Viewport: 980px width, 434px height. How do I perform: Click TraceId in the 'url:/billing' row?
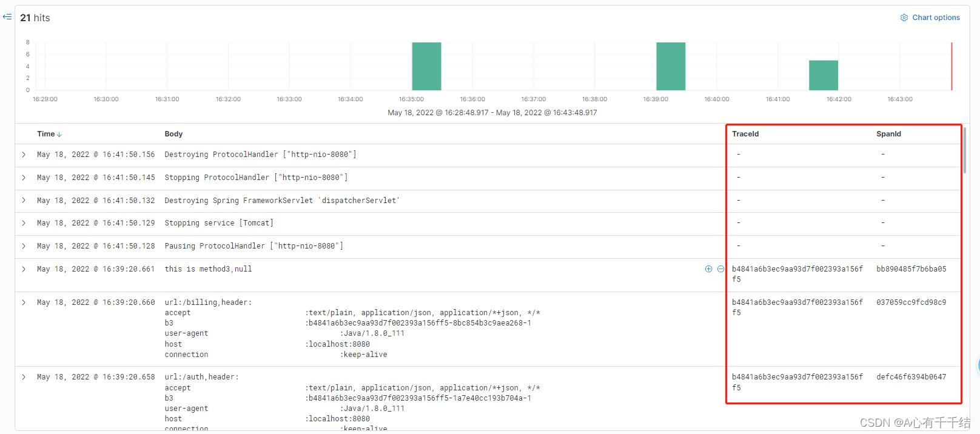click(x=797, y=307)
